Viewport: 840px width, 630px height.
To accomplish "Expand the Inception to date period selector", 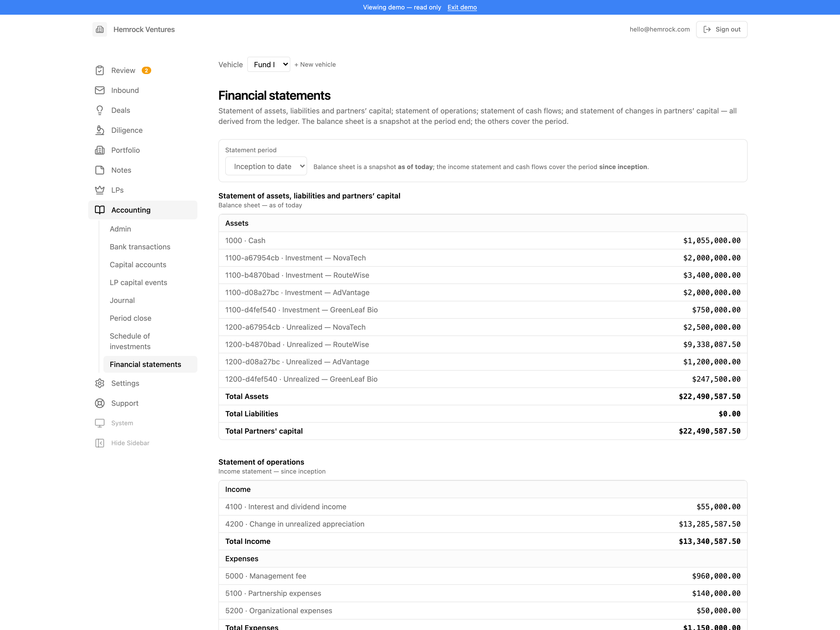I will pos(266,166).
